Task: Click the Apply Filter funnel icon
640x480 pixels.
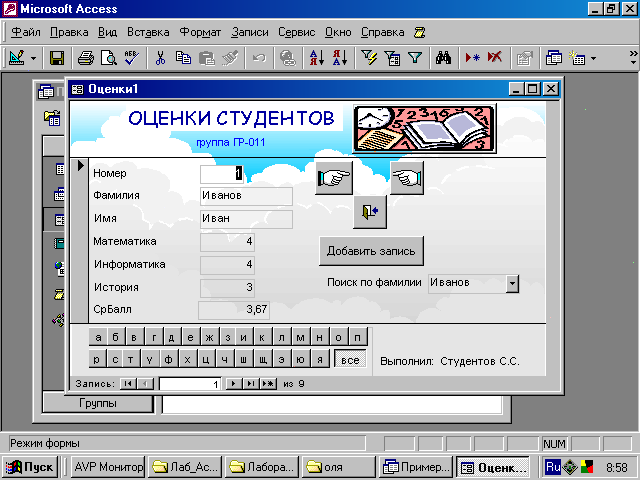Action: pyautogui.click(x=415, y=58)
